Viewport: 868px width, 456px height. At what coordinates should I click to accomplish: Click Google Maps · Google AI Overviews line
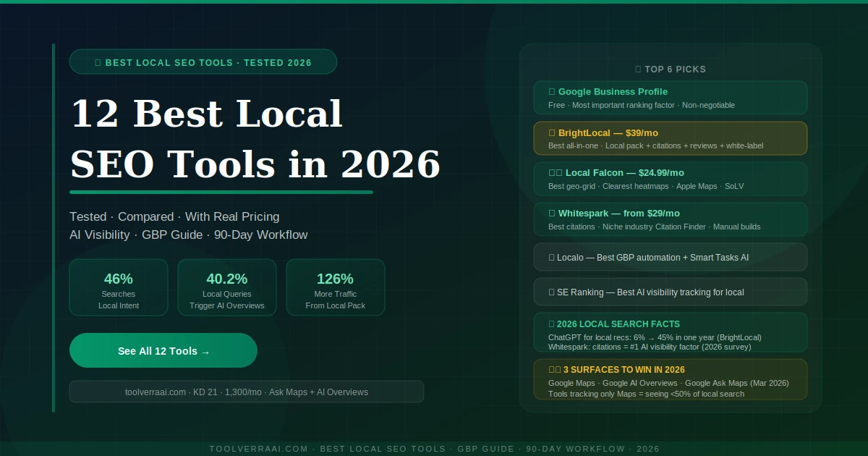[668, 383]
